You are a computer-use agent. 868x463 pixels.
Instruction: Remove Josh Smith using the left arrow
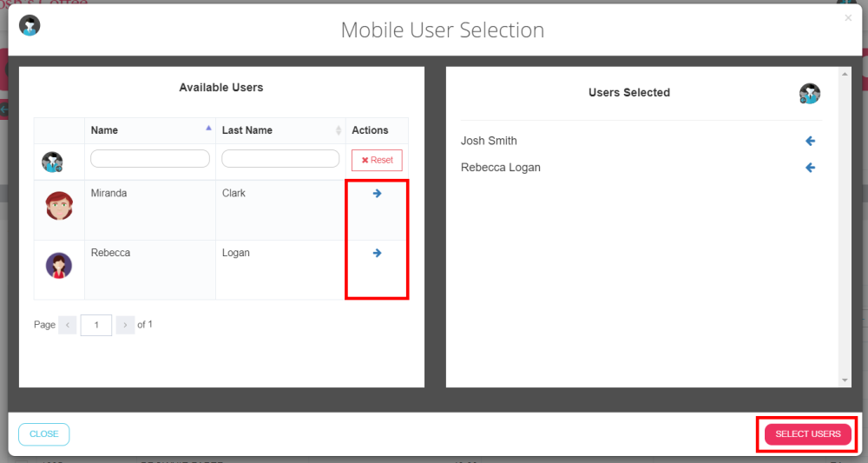[810, 141]
